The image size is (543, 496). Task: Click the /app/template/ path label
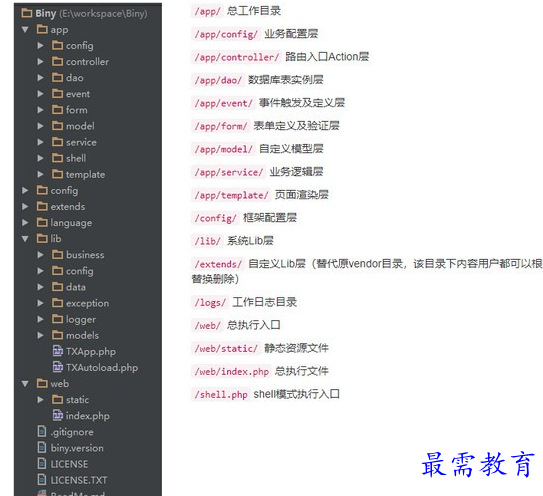pos(231,195)
